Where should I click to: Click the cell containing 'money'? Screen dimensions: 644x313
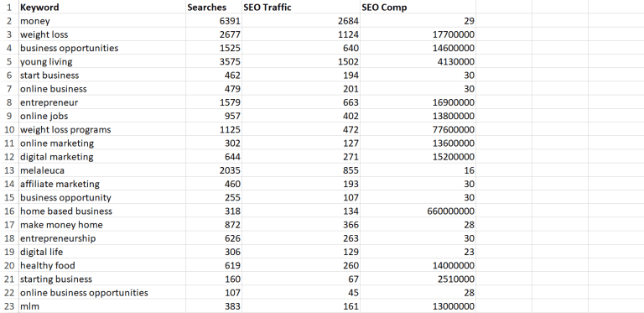101,20
